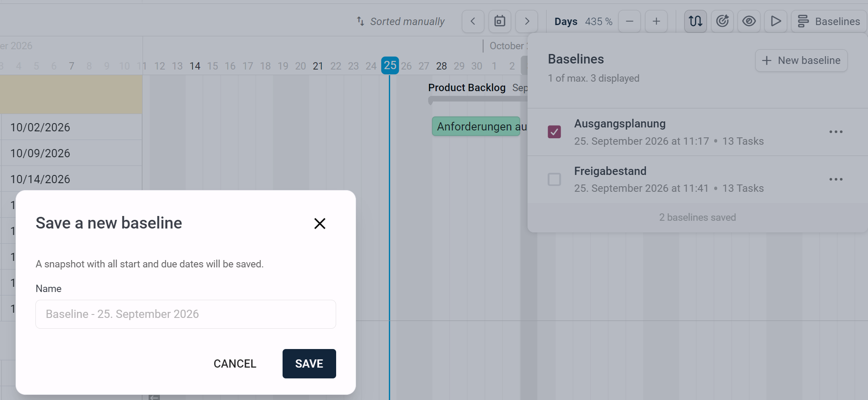Click the Ausgangsplanung baseline name

620,124
